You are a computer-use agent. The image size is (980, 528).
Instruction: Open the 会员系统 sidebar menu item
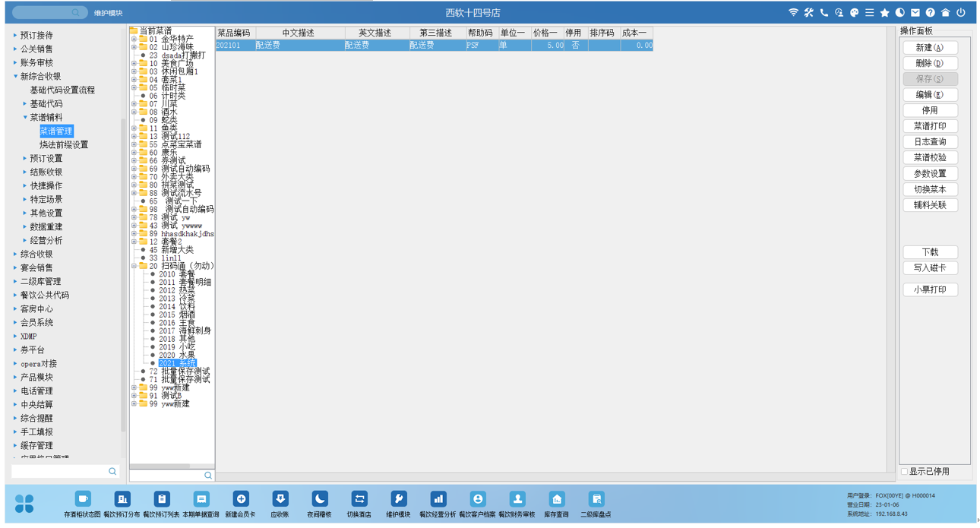point(36,323)
